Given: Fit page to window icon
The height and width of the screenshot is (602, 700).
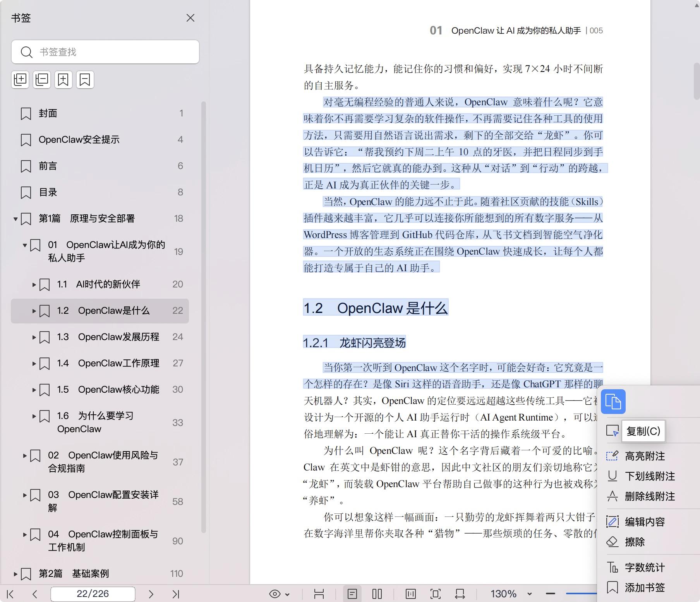Looking at the screenshot, I should tap(436, 594).
